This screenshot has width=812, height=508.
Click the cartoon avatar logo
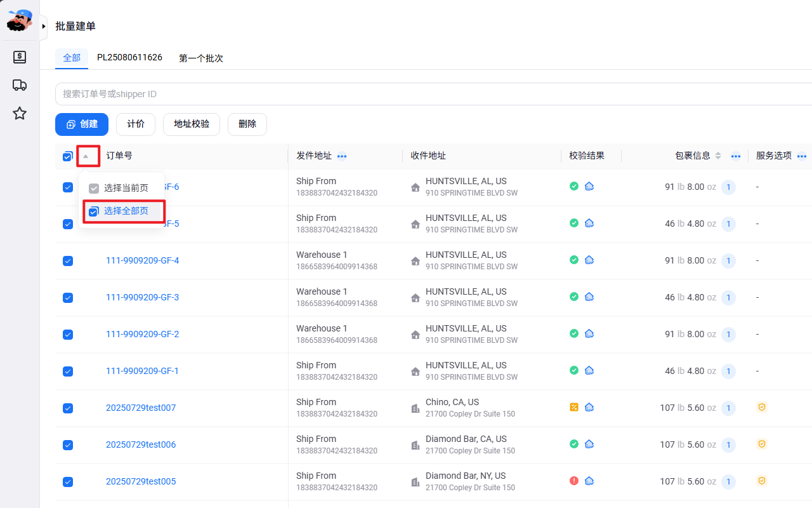click(x=19, y=20)
